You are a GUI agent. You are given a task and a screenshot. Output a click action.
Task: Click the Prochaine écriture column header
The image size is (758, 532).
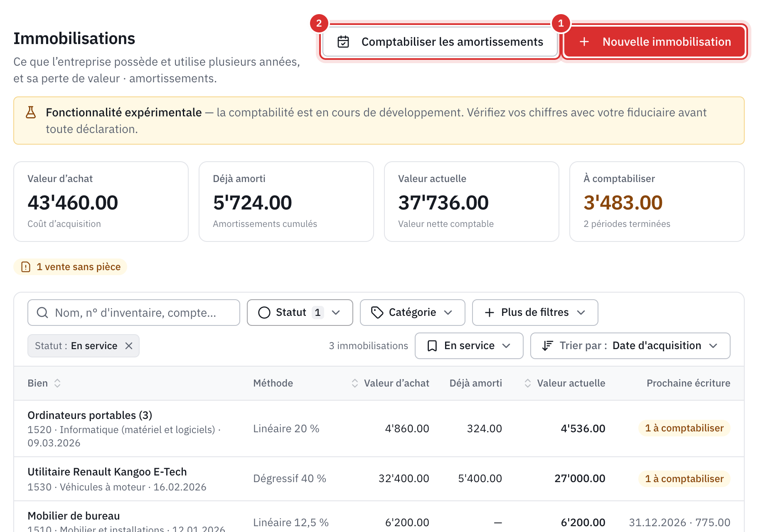[688, 383]
